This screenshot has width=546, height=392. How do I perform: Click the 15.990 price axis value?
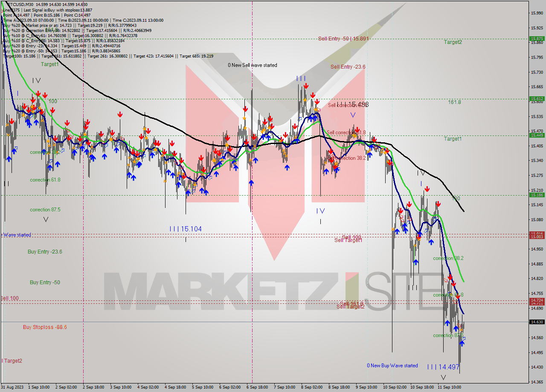click(x=537, y=13)
